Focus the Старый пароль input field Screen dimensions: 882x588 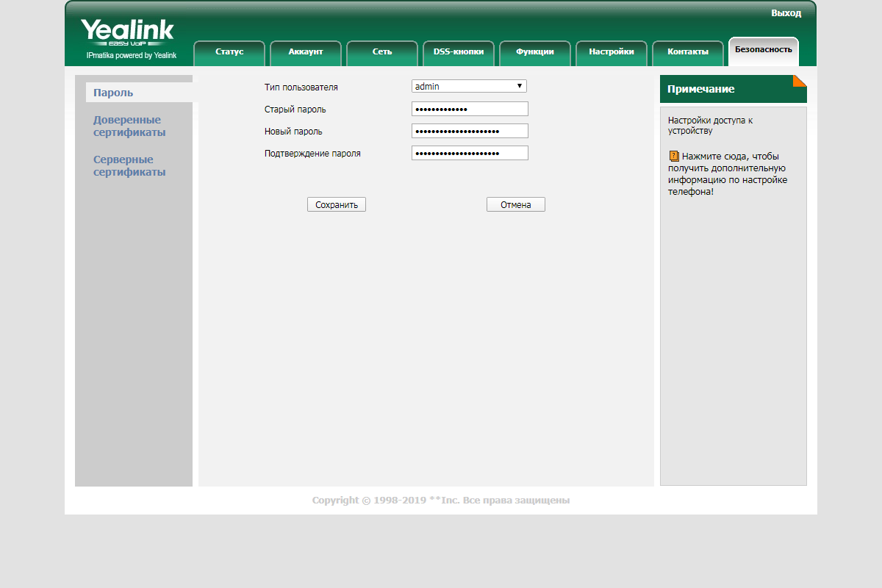[470, 109]
